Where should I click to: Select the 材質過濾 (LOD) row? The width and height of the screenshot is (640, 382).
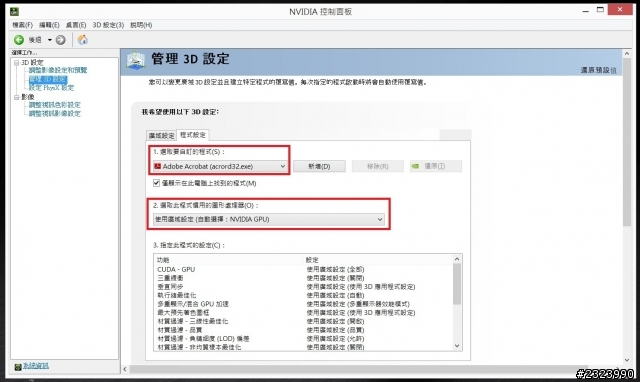click(x=304, y=339)
